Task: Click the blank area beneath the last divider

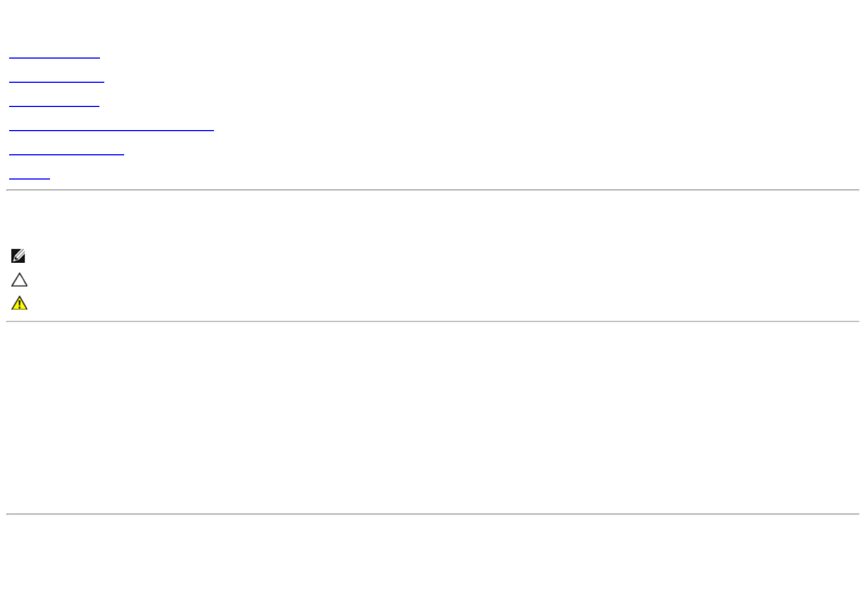Action: pyautogui.click(x=433, y=564)
